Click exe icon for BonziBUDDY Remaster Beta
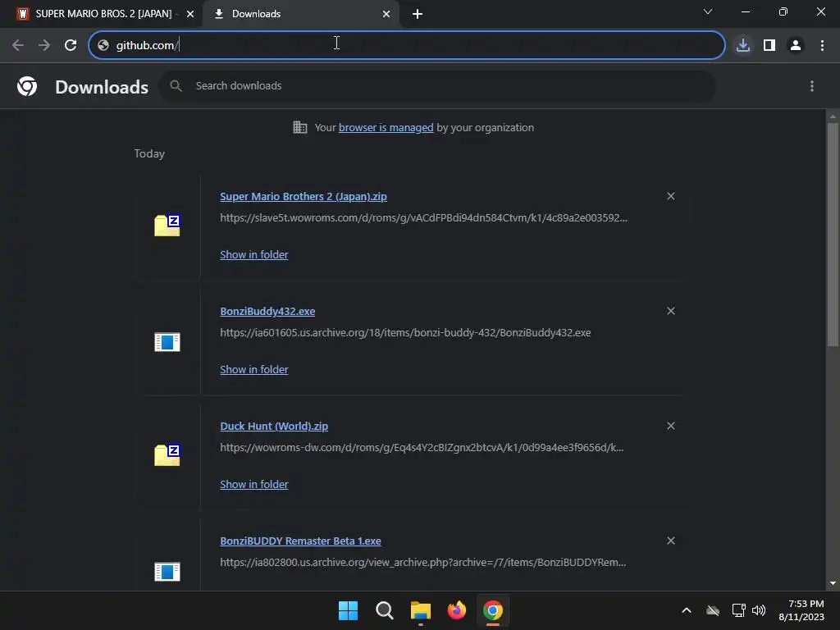This screenshot has height=630, width=840. 167,572
